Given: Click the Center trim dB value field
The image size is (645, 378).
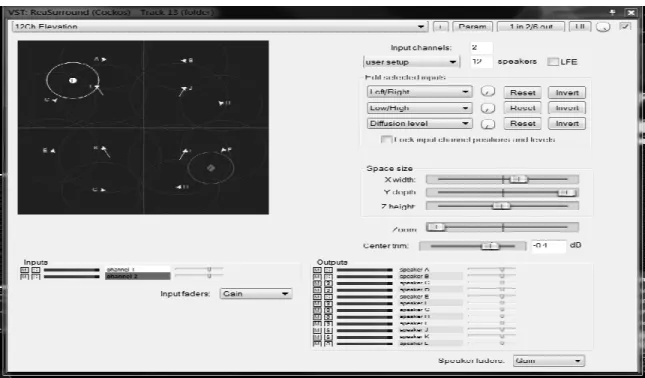Looking at the screenshot, I should [548, 246].
